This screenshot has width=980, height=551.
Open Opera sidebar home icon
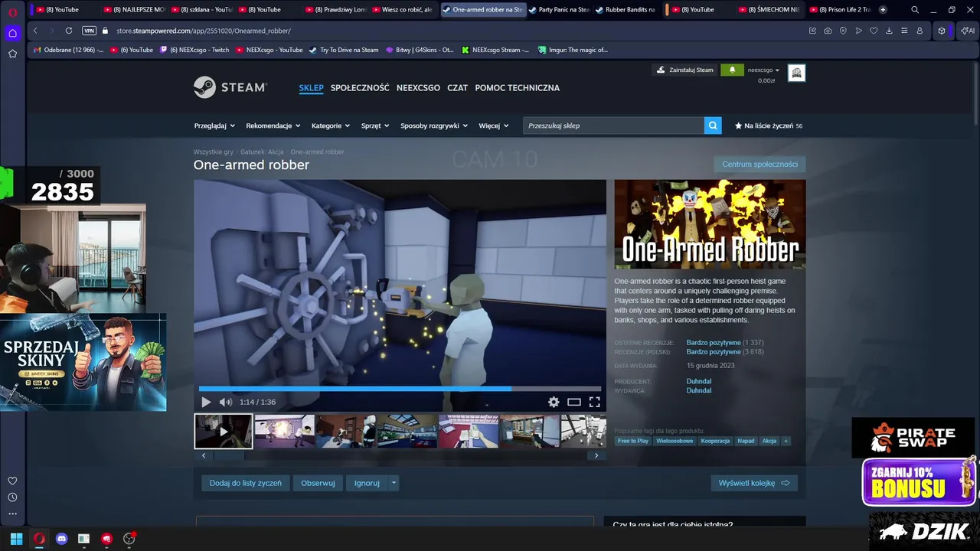(12, 33)
